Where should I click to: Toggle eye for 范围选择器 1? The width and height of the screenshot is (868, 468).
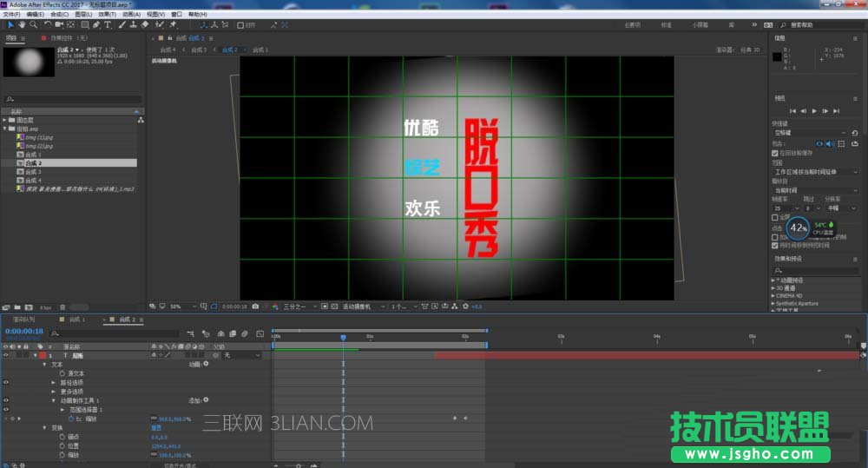[x=6, y=409]
